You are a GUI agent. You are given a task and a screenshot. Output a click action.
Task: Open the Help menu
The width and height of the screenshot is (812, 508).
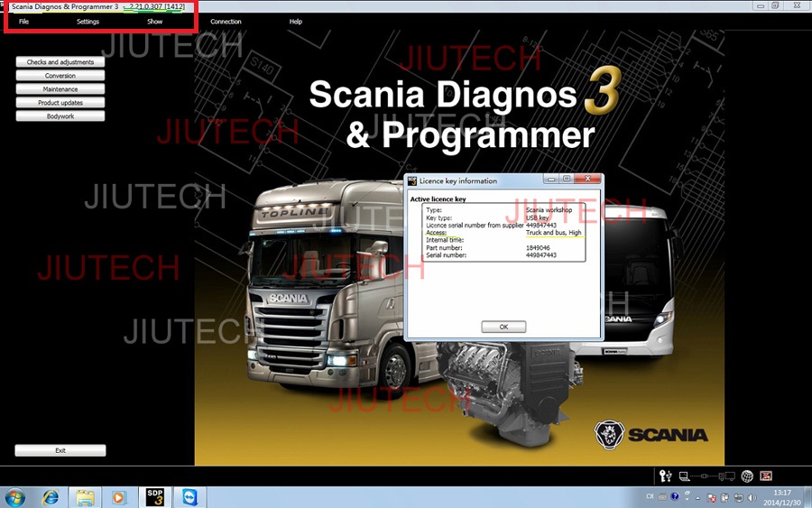(x=296, y=22)
